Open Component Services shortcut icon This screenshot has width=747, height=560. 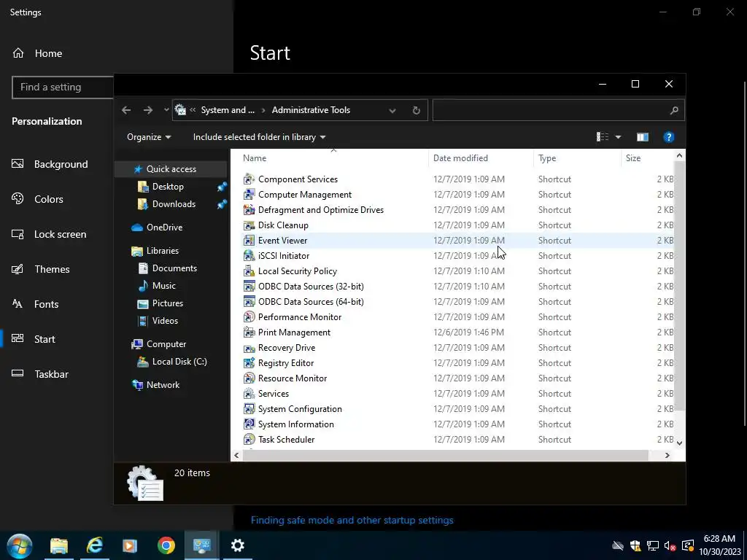[249, 179]
